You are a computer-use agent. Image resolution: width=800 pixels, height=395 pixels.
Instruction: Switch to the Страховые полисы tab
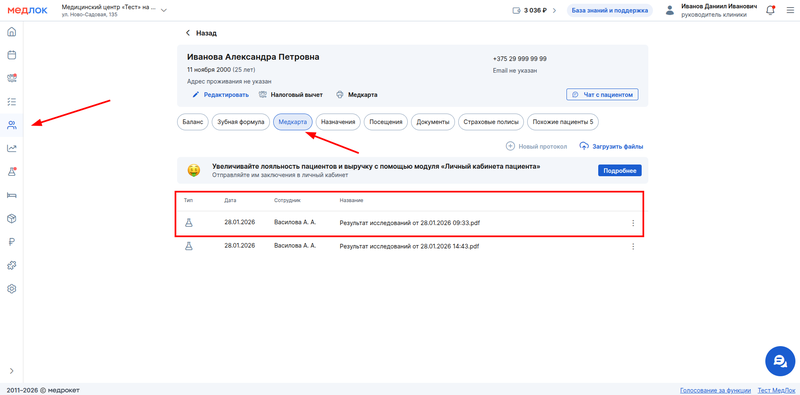coord(491,122)
